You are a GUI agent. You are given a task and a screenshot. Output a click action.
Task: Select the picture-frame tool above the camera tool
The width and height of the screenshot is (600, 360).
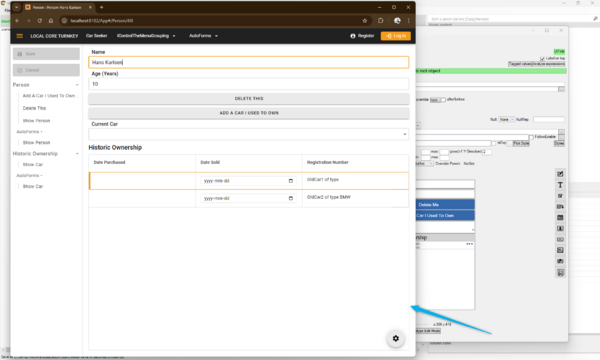coord(560,250)
